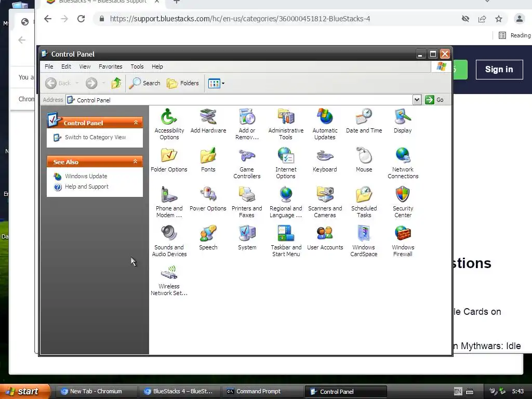This screenshot has height=399, width=532.
Task: Click the Search toolbar button
Action: 144,83
